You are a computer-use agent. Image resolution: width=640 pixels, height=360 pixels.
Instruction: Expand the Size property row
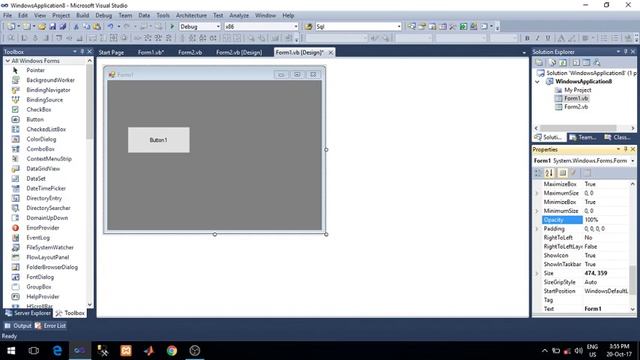coord(537,273)
